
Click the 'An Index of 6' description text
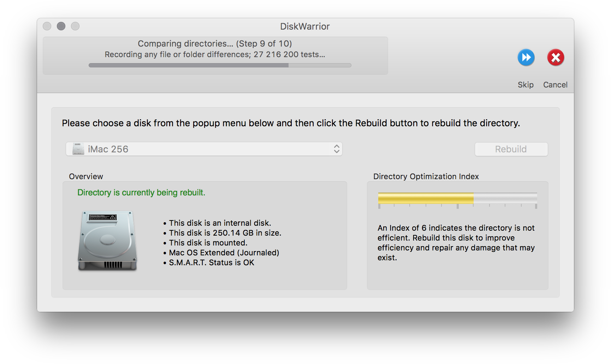click(456, 243)
